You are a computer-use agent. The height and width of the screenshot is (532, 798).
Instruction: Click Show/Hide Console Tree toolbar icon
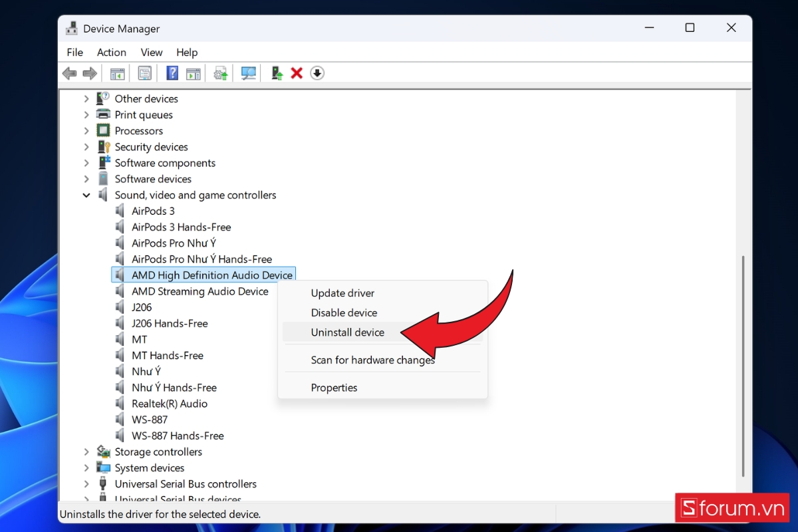pos(118,73)
